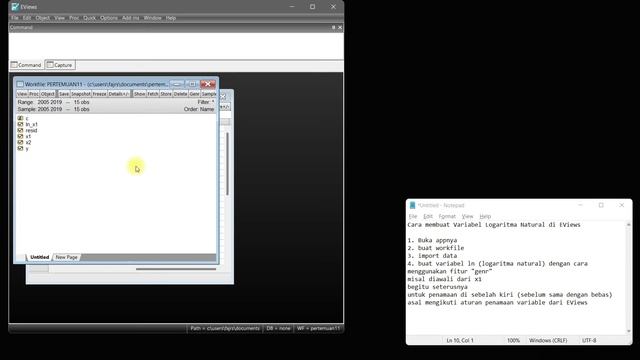
Task: Open the Notepad File menu
Action: [413, 216]
